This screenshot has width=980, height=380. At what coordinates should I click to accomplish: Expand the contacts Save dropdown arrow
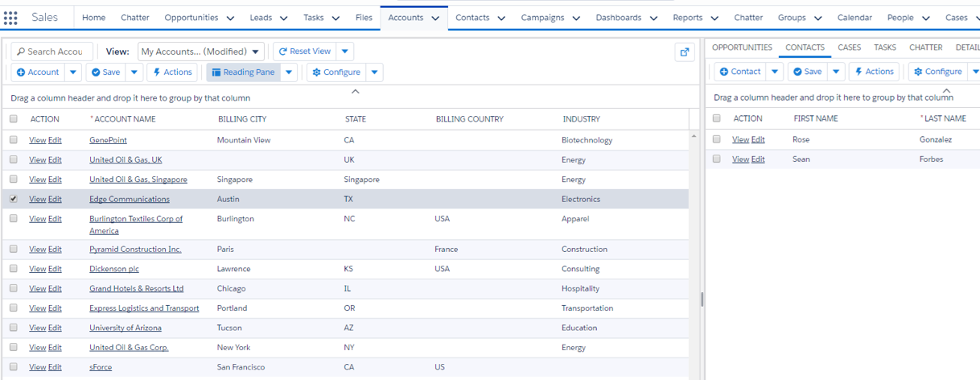(x=837, y=72)
